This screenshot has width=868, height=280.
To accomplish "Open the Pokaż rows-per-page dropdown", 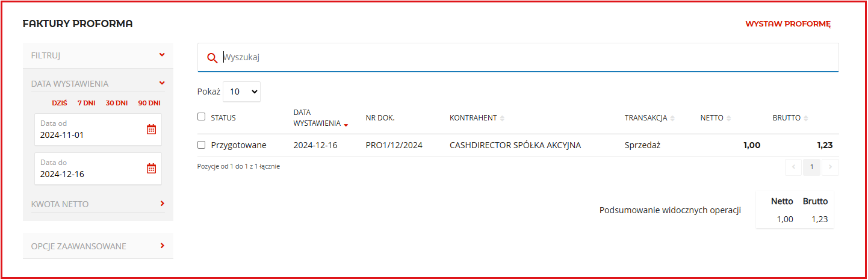I will (x=241, y=92).
